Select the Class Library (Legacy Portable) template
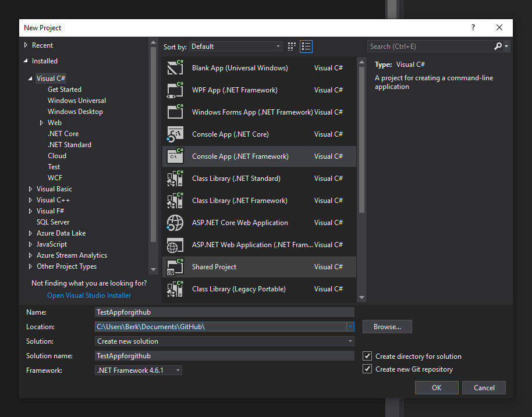Image resolution: width=532 pixels, height=417 pixels. (x=260, y=289)
